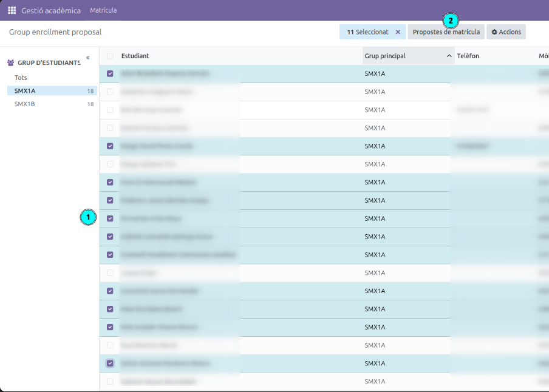Clear selection with the X beside 11 Seleccionat

tap(398, 32)
